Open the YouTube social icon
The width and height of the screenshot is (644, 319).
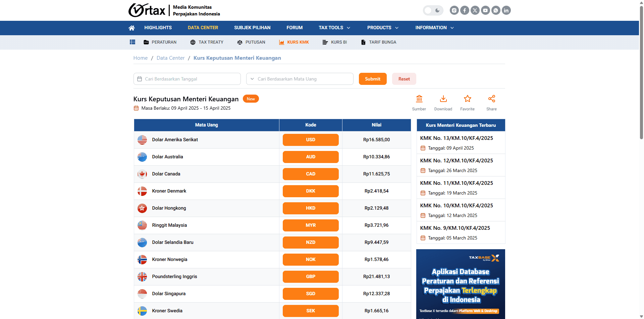click(x=485, y=10)
